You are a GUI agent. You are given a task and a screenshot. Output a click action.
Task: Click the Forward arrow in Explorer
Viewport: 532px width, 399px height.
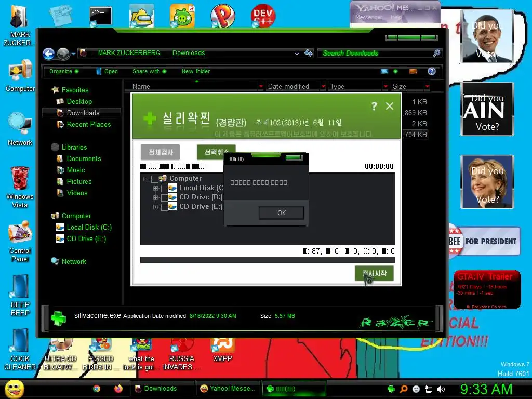pyautogui.click(x=63, y=54)
